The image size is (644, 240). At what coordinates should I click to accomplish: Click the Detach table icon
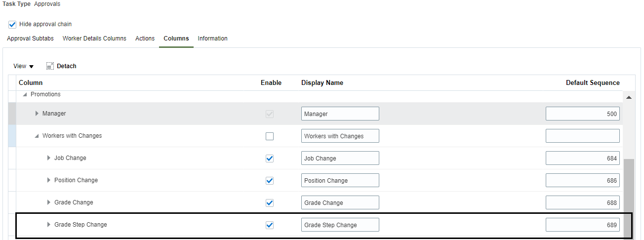coord(50,66)
